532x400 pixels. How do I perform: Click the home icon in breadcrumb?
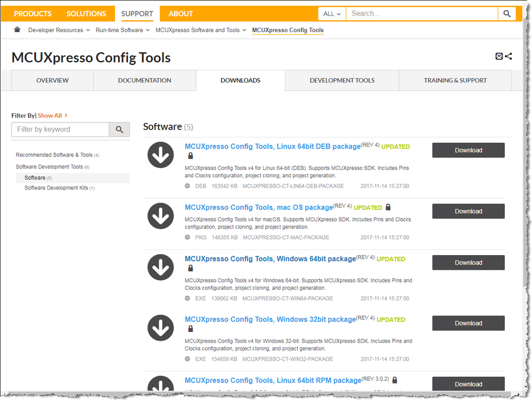pos(17,29)
